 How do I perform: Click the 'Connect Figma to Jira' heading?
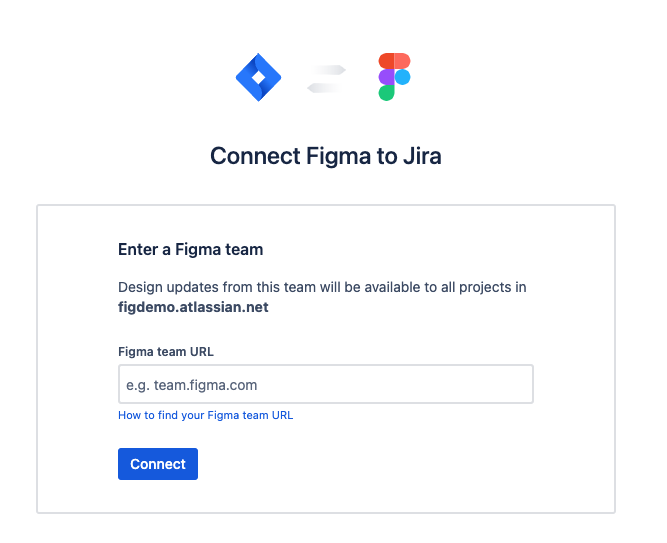click(325, 156)
